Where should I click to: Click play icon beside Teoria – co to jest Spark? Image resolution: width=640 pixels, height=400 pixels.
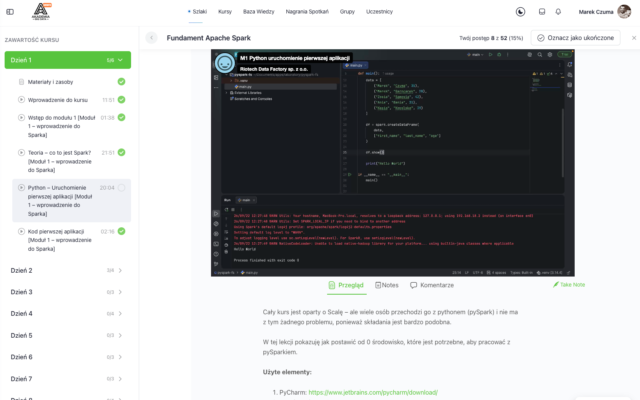(x=21, y=153)
